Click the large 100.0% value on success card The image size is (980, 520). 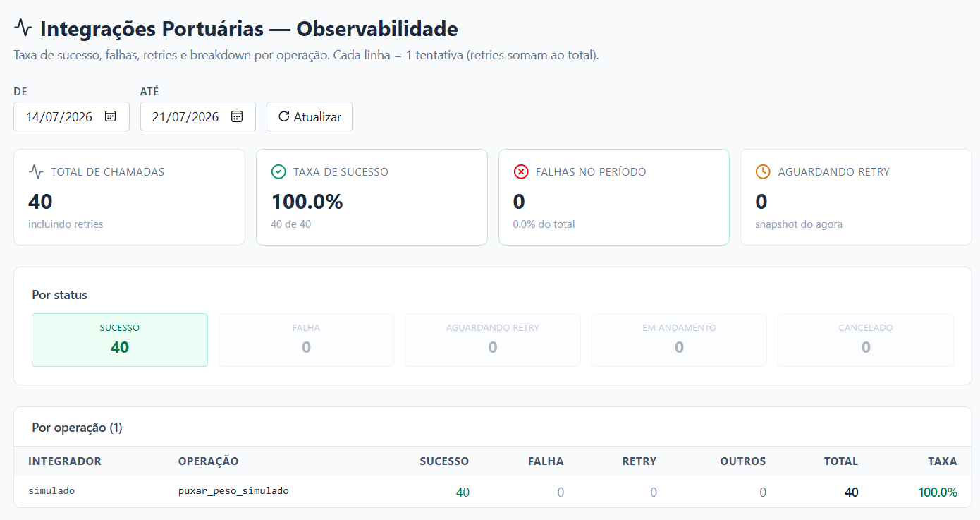(x=307, y=202)
